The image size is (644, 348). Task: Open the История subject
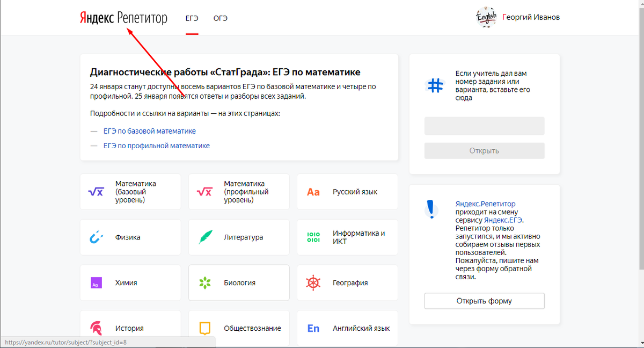click(130, 328)
